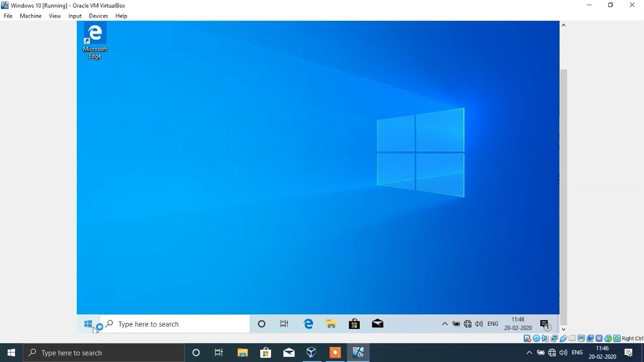The height and width of the screenshot is (362, 644).
Task: Open Cortana on the host taskbar
Action: (196, 353)
